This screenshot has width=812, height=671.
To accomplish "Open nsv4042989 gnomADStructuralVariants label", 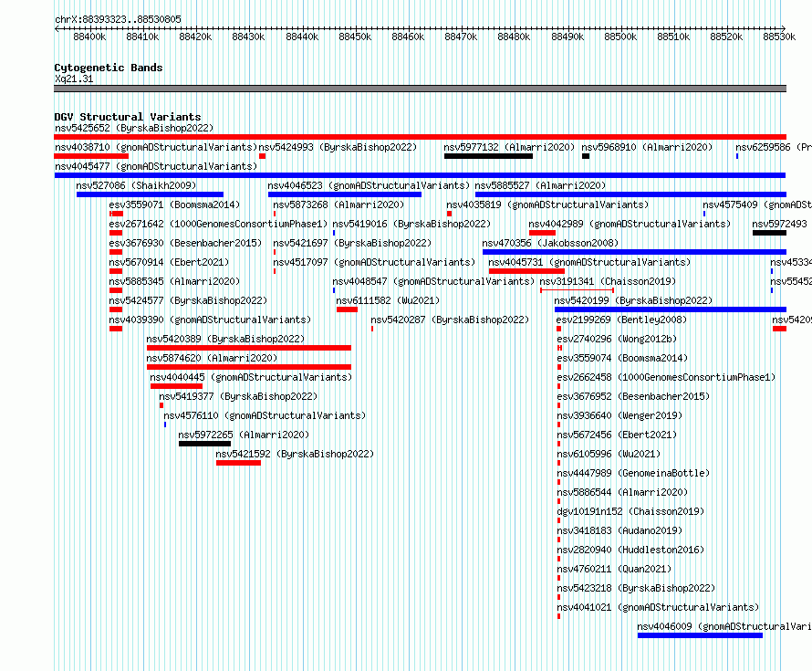I will click(630, 224).
